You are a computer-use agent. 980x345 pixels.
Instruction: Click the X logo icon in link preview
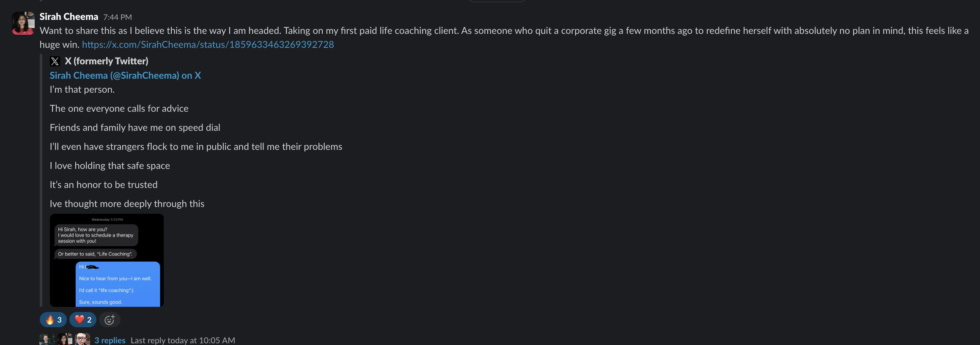tap(55, 61)
